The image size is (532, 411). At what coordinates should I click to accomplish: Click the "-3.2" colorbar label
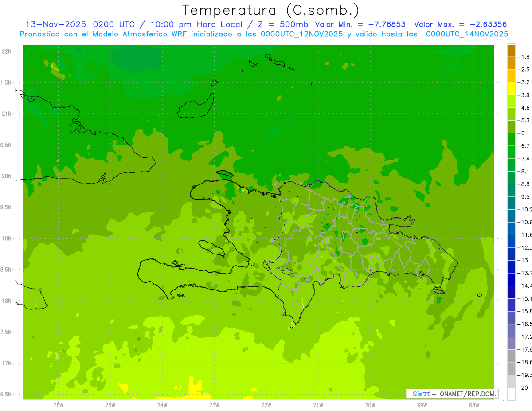point(523,82)
